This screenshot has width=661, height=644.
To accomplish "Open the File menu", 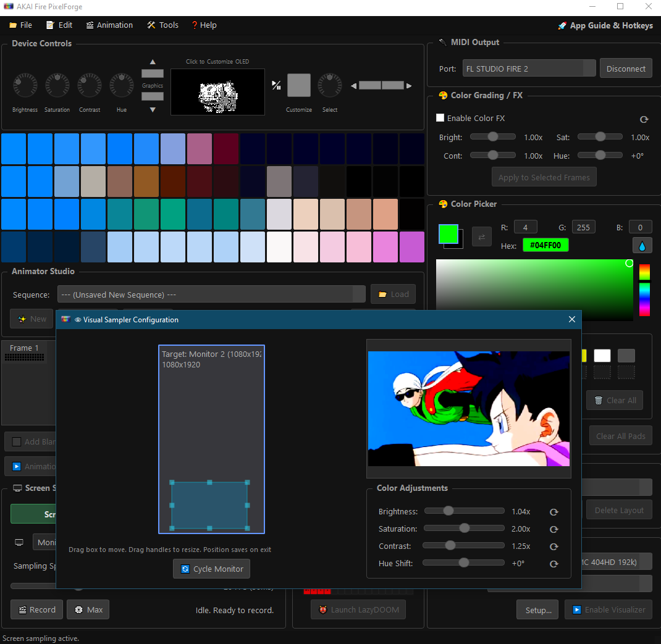I will [x=20, y=25].
